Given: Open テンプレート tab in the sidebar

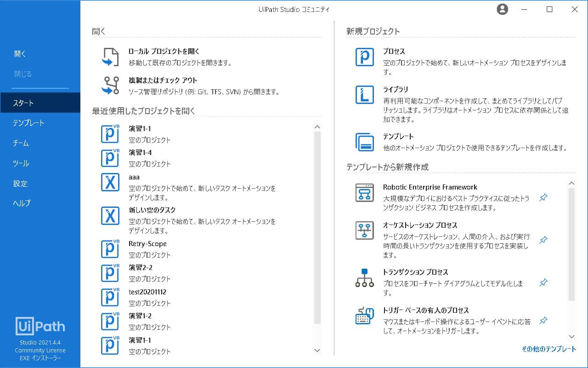Looking at the screenshot, I should pyautogui.click(x=40, y=123).
